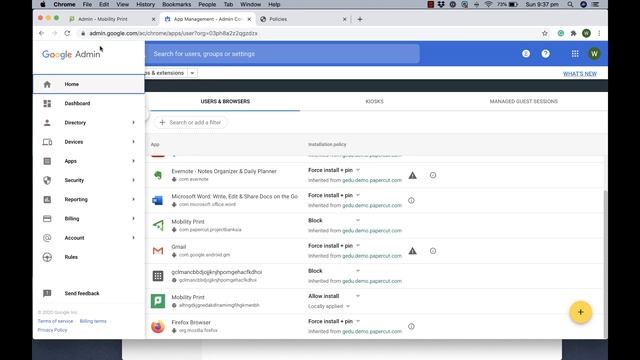Click the info icon on Evernote row

(x=433, y=175)
